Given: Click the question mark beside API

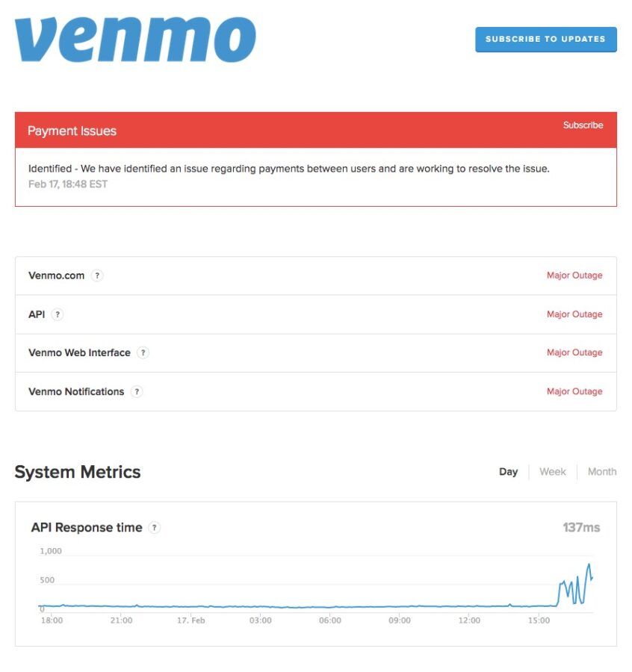Looking at the screenshot, I should [x=58, y=314].
